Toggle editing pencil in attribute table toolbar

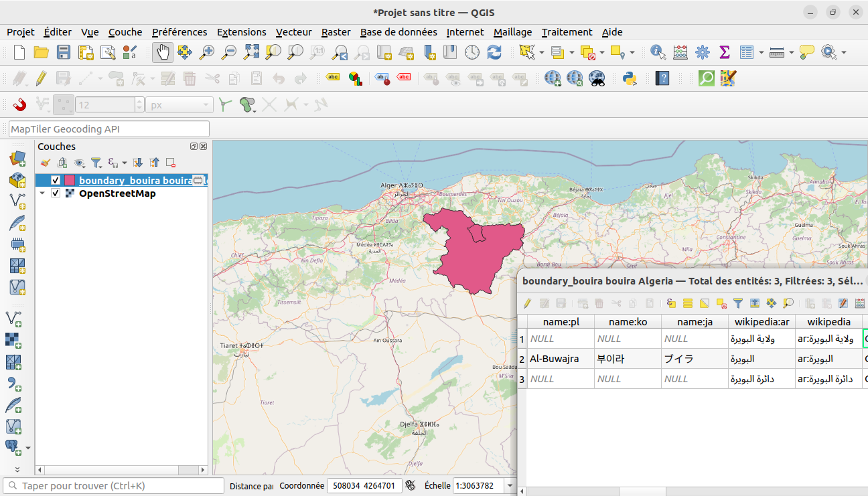(528, 303)
